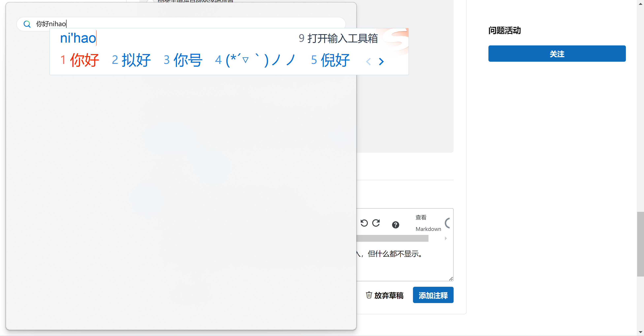Select IME candidate 5 倪好
The width and height of the screenshot is (644, 336).
(x=330, y=60)
